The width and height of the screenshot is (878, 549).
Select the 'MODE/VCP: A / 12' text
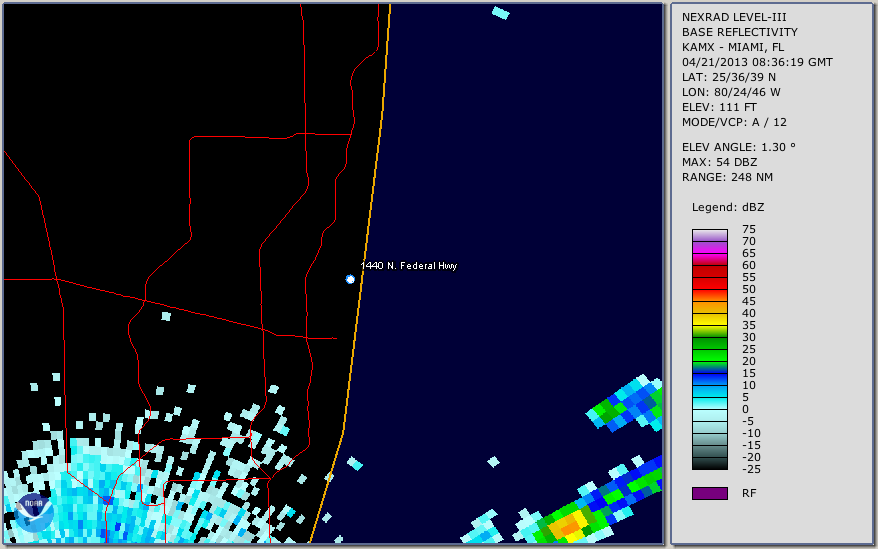click(734, 122)
